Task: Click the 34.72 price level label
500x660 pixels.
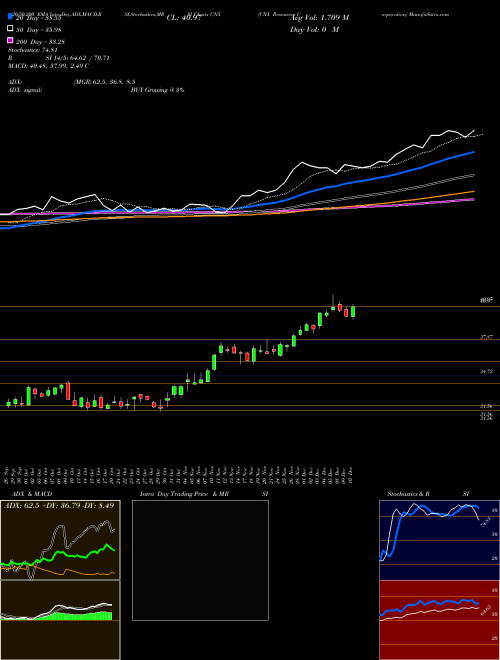Action: [x=486, y=371]
